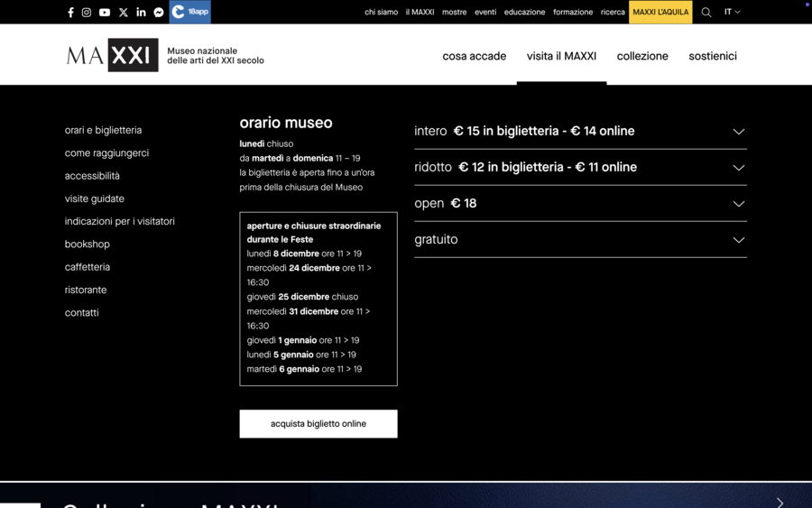Open the MAXXI Facebook page icon

click(70, 12)
